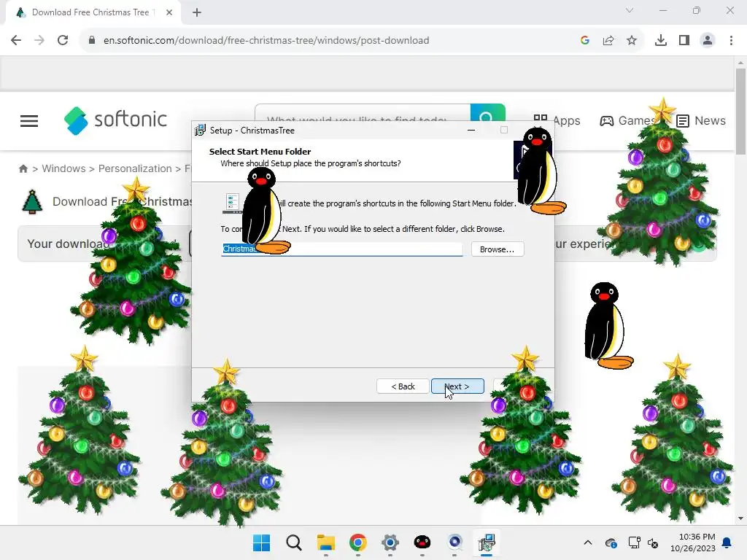
Task: Switch to Chrome in the taskbar
Action: tap(357, 542)
